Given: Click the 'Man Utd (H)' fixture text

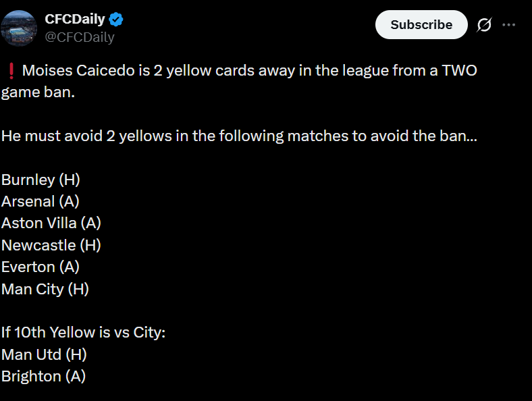Looking at the screenshot, I should pos(44,354).
